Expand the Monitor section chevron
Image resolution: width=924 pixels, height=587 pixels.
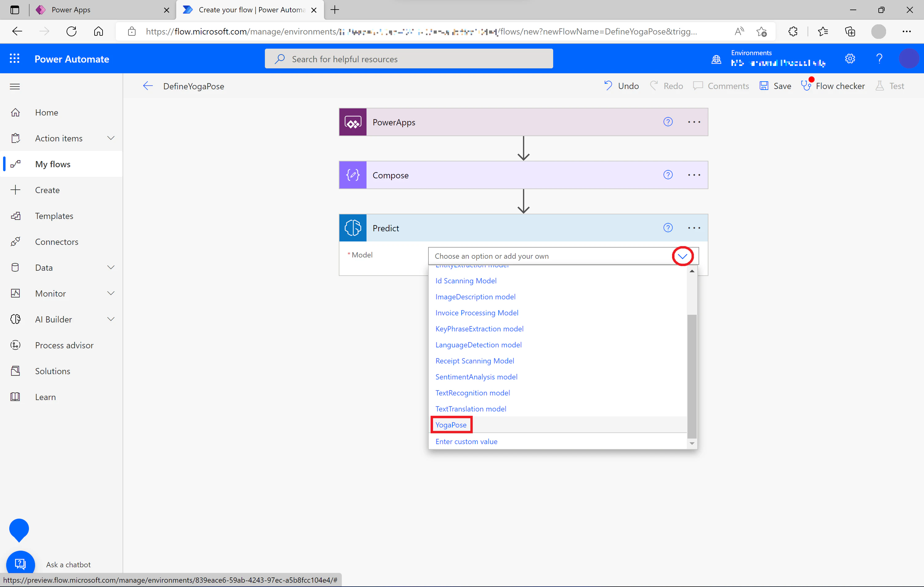tap(111, 293)
